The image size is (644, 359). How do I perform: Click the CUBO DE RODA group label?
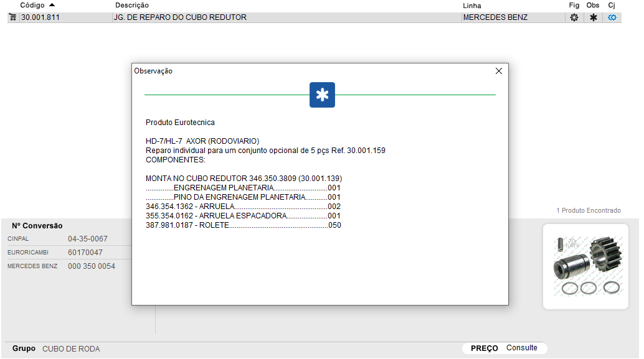click(x=71, y=349)
